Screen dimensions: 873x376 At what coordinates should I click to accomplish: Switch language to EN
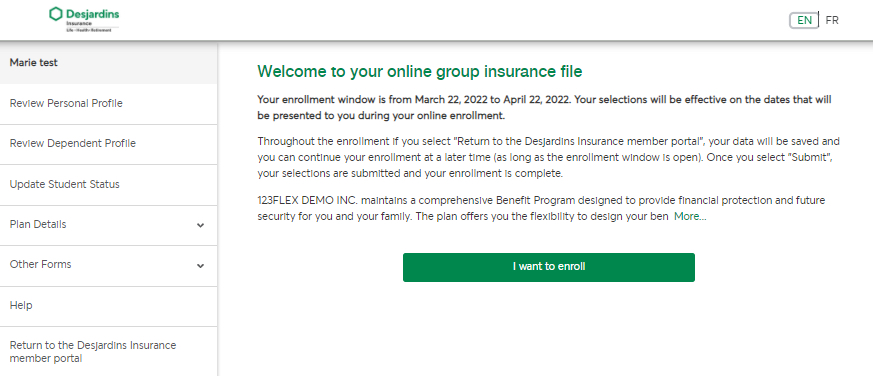(804, 21)
